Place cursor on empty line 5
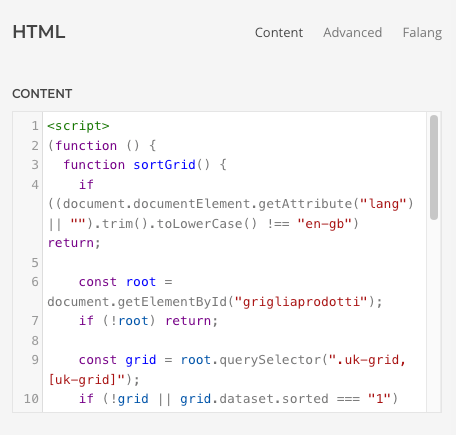 pyautogui.click(x=234, y=263)
